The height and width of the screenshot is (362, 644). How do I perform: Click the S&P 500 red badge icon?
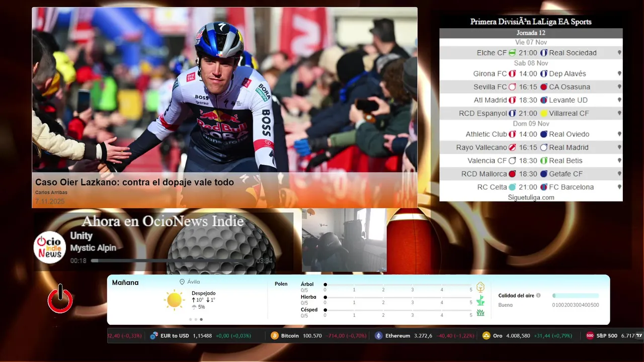coord(590,336)
